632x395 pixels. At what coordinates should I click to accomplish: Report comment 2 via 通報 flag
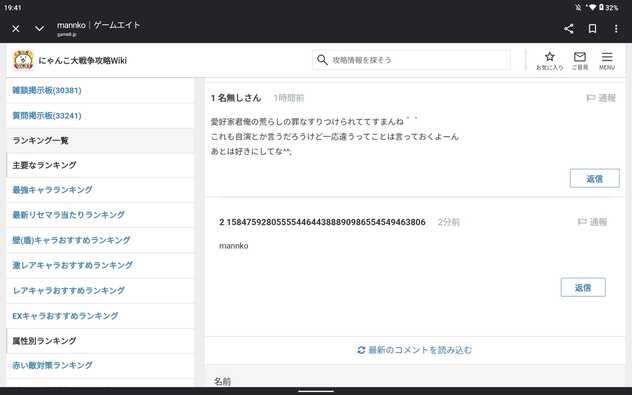592,222
